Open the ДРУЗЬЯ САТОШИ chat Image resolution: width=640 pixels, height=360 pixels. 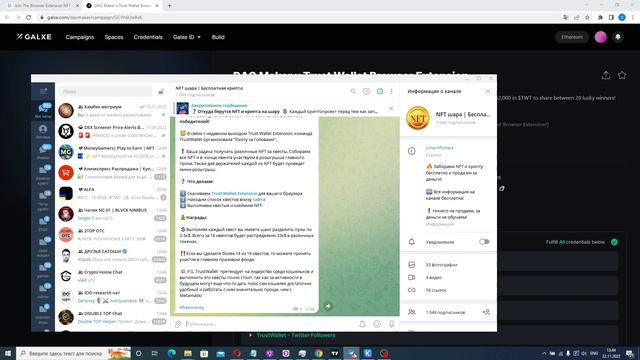(112, 256)
